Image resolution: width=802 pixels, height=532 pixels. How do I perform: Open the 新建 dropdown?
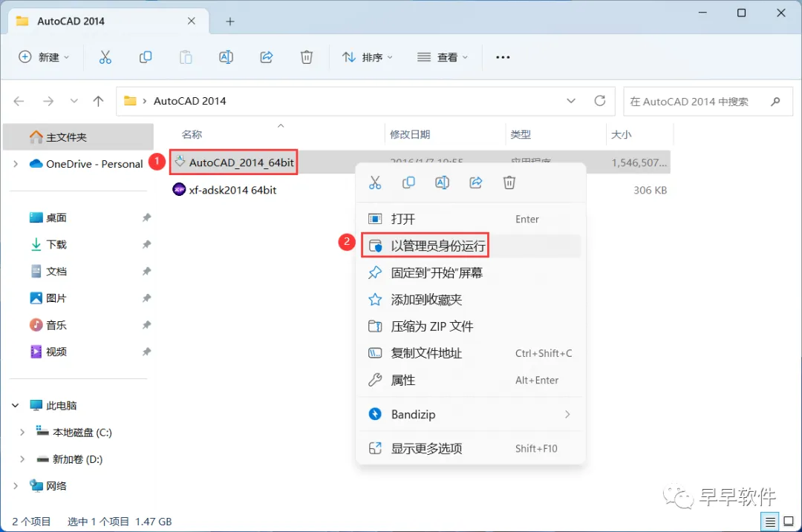coord(44,57)
